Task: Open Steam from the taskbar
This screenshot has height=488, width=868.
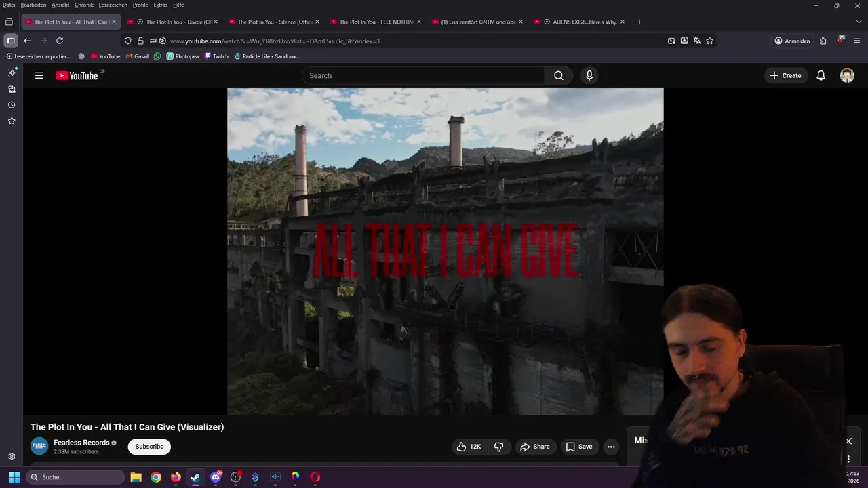Action: click(195, 477)
